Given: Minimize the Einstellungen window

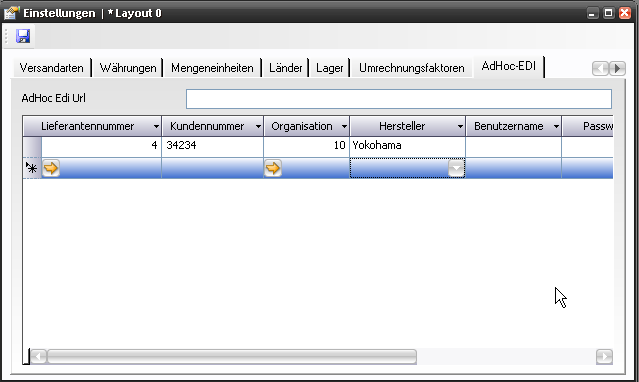Looking at the screenshot, I should [x=593, y=13].
